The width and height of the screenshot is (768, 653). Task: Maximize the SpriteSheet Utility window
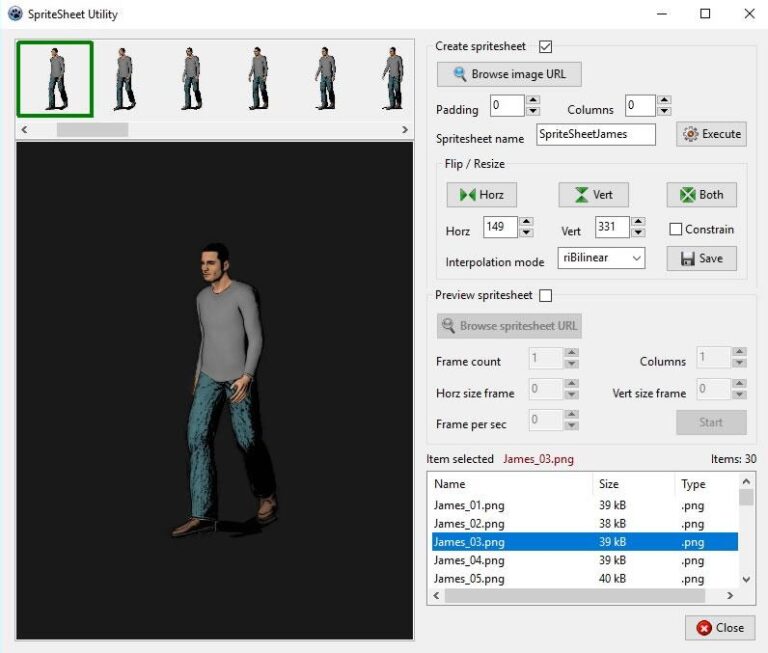coord(705,14)
